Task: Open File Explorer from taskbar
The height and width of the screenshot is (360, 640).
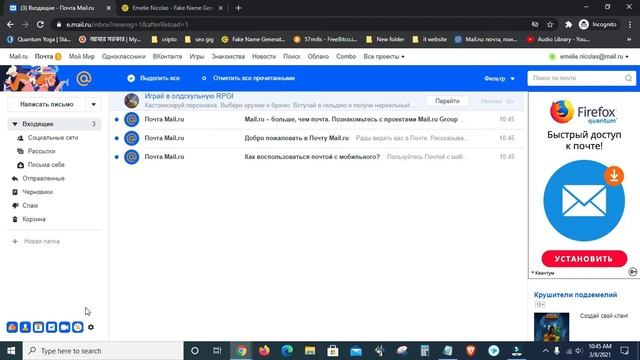Action: coord(310,351)
